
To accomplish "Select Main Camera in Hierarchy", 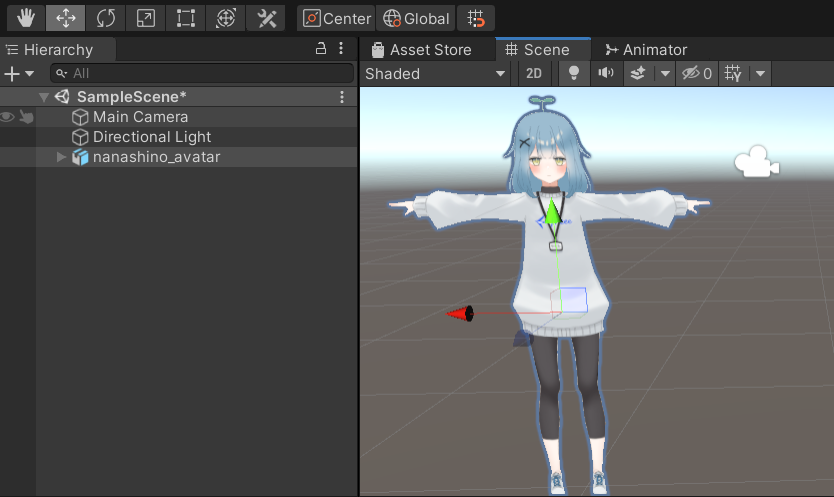I will point(140,117).
